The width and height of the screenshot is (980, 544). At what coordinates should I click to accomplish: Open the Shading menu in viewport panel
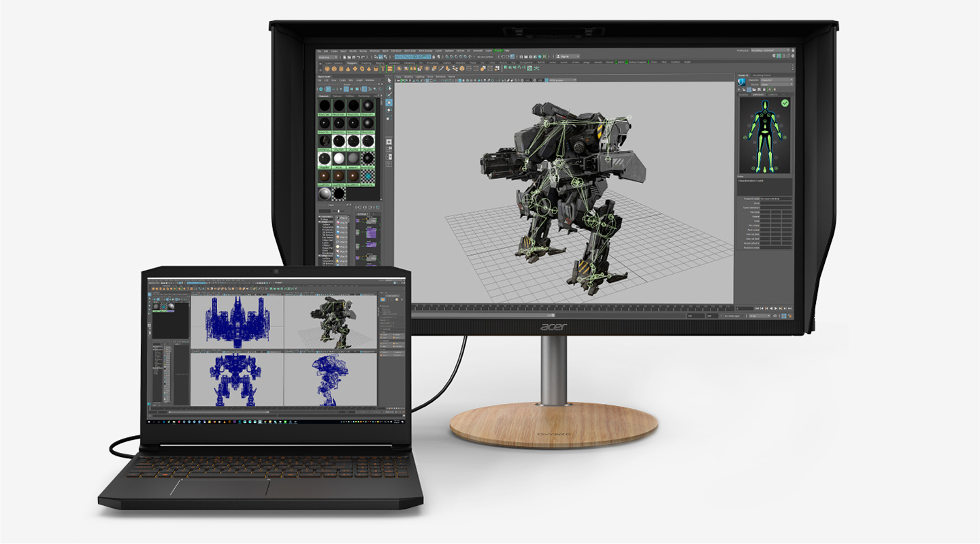tap(408, 77)
